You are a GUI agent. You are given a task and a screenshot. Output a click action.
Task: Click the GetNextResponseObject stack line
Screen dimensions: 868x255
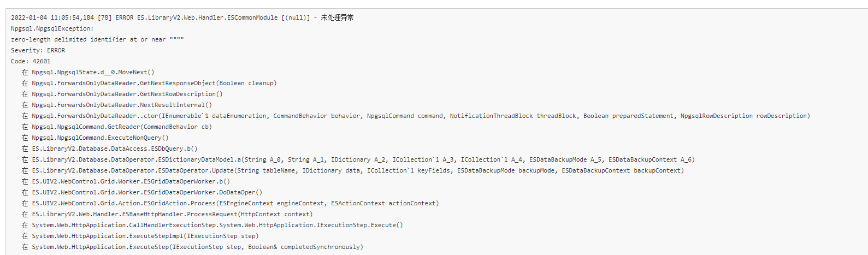149,83
